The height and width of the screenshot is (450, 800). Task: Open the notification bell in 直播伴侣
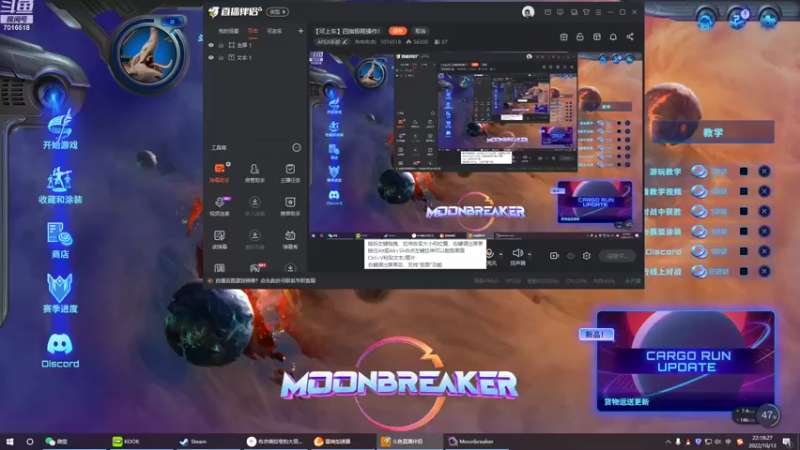pos(613,37)
